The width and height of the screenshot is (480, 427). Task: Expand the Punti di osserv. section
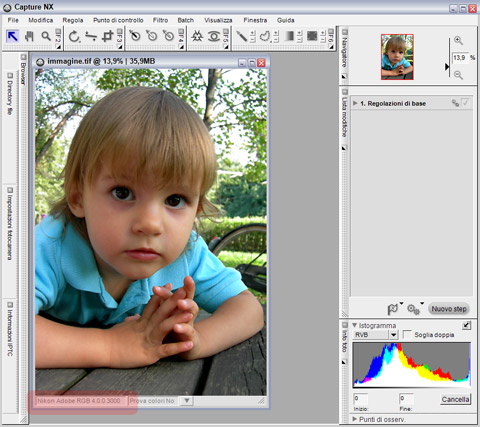click(354, 419)
